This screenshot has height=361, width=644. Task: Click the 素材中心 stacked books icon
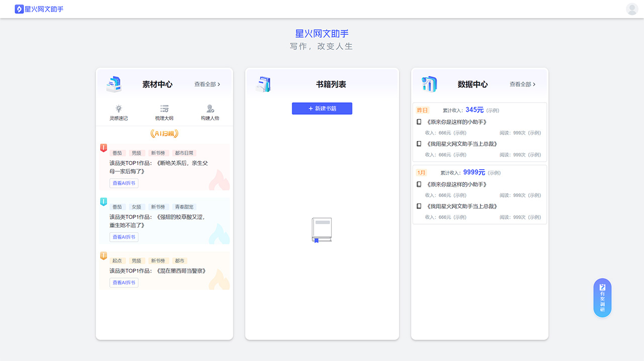click(x=114, y=84)
